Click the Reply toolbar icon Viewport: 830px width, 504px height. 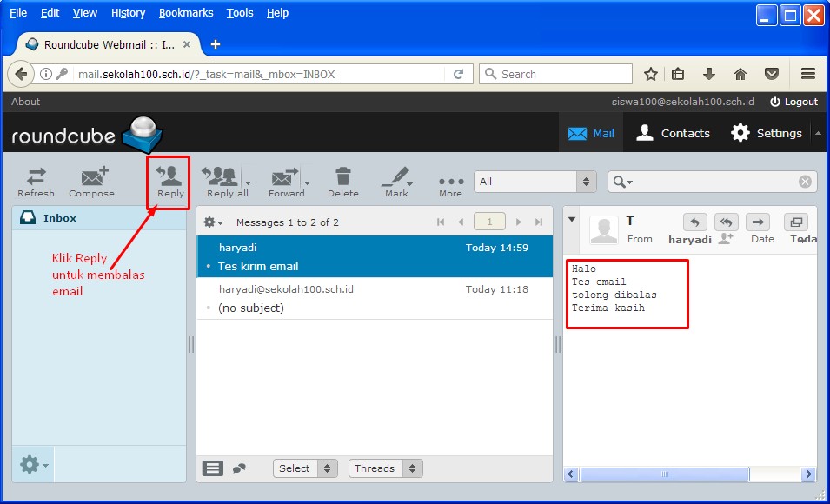[x=169, y=179]
